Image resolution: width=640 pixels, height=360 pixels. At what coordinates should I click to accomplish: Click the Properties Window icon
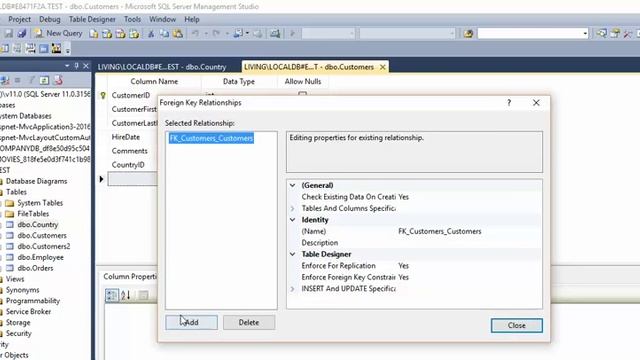615,33
